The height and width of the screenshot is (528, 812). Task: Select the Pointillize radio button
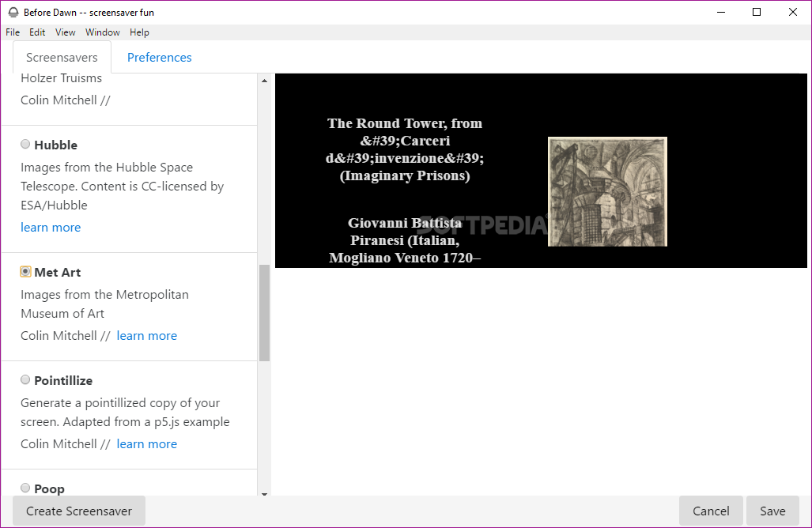[25, 379]
